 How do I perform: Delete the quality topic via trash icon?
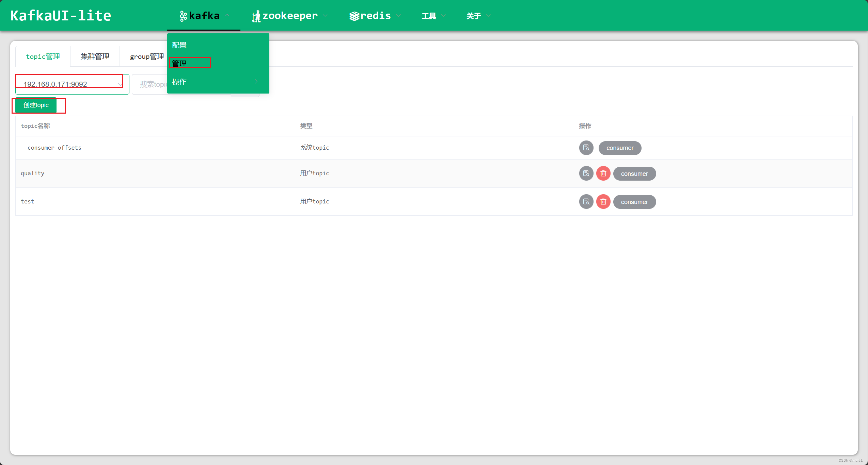click(x=603, y=173)
